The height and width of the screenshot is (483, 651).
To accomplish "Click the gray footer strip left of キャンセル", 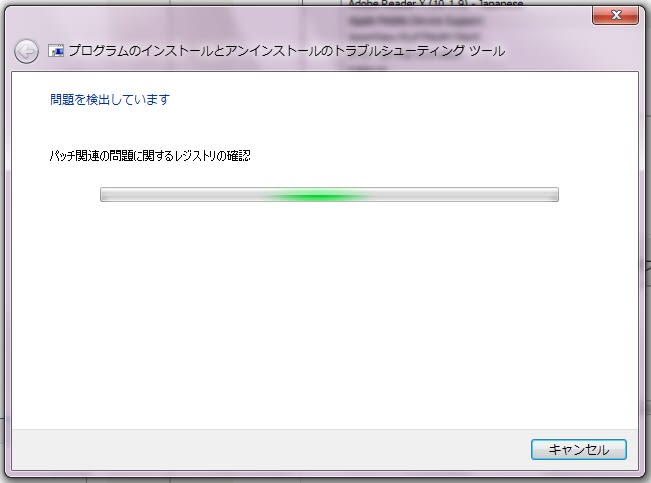I will [x=272, y=450].
